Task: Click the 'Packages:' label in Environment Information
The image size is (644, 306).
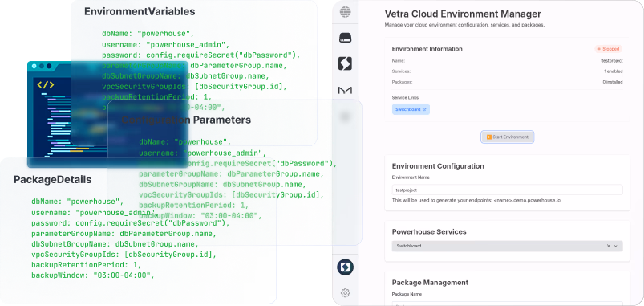Action: [x=402, y=82]
